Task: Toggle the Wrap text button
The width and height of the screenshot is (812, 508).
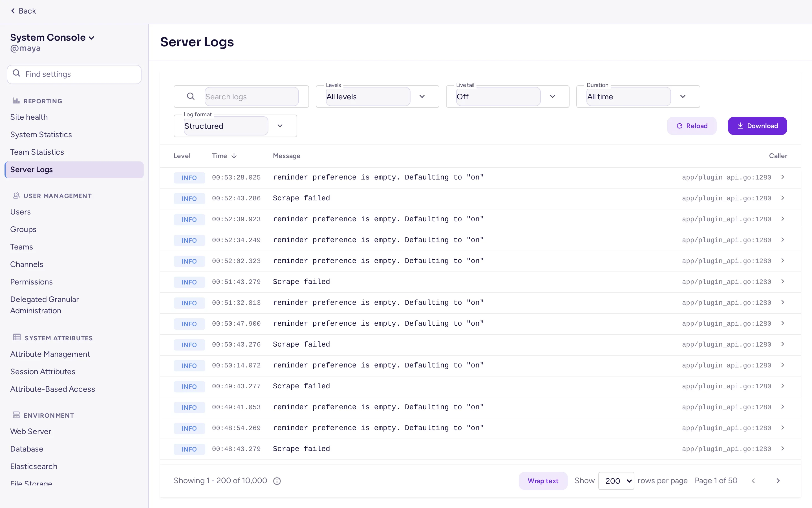Action: [543, 481]
